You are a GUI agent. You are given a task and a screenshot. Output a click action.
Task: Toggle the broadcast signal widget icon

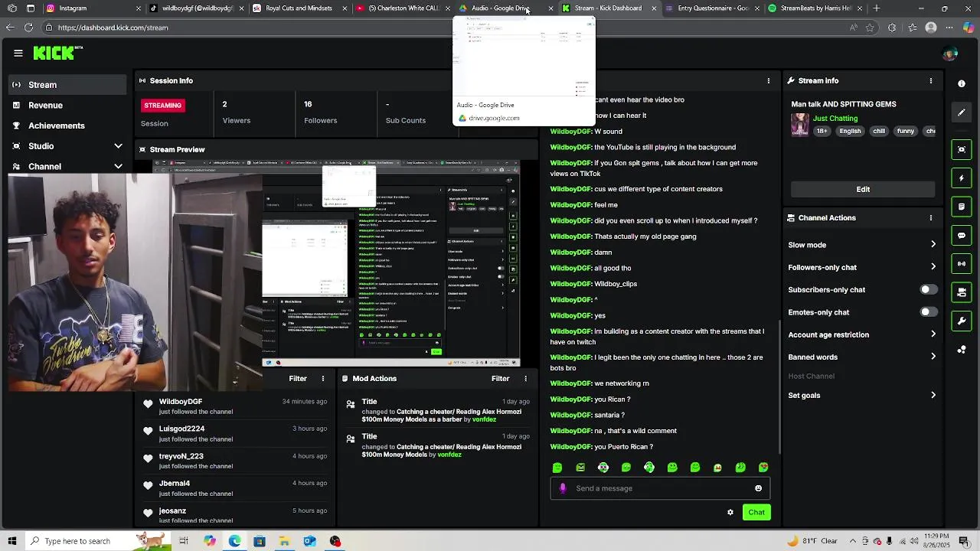coord(962,263)
